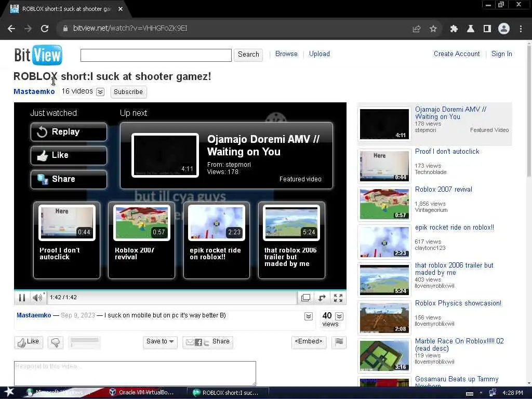Play the up-next Ojamajo Doremi AMV card

(x=227, y=155)
